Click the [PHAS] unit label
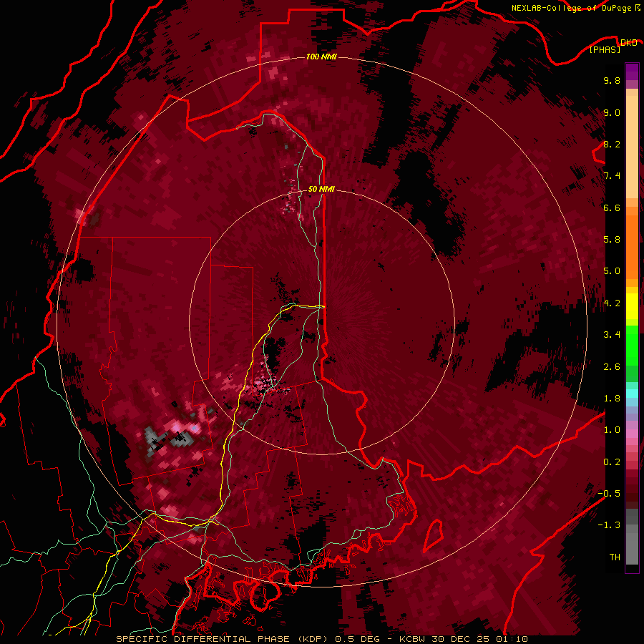The height and width of the screenshot is (644, 644). click(605, 49)
